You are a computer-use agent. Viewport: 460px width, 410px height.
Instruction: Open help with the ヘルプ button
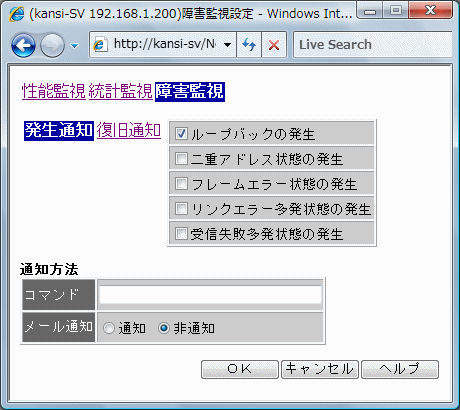(x=400, y=369)
